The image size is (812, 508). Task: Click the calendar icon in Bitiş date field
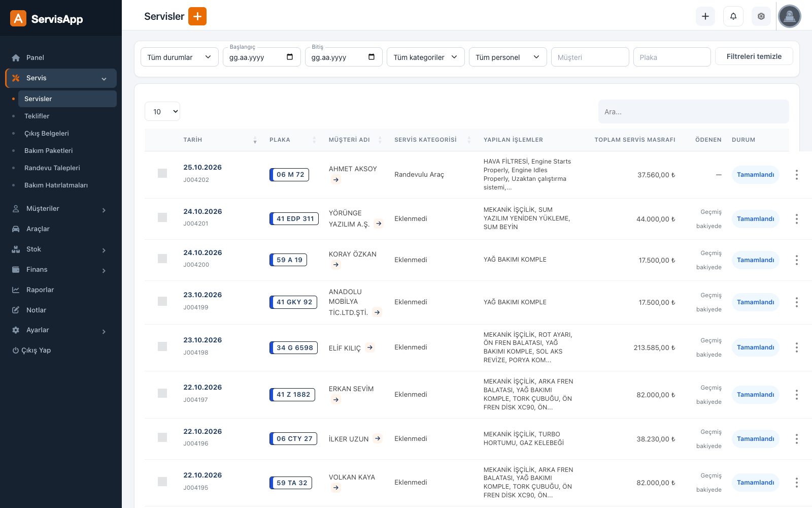pyautogui.click(x=371, y=57)
